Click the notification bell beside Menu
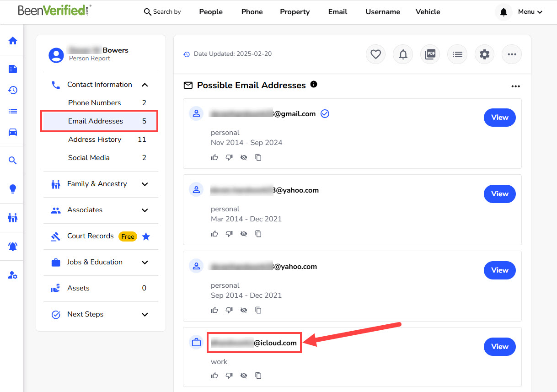557x392 pixels. pos(503,12)
